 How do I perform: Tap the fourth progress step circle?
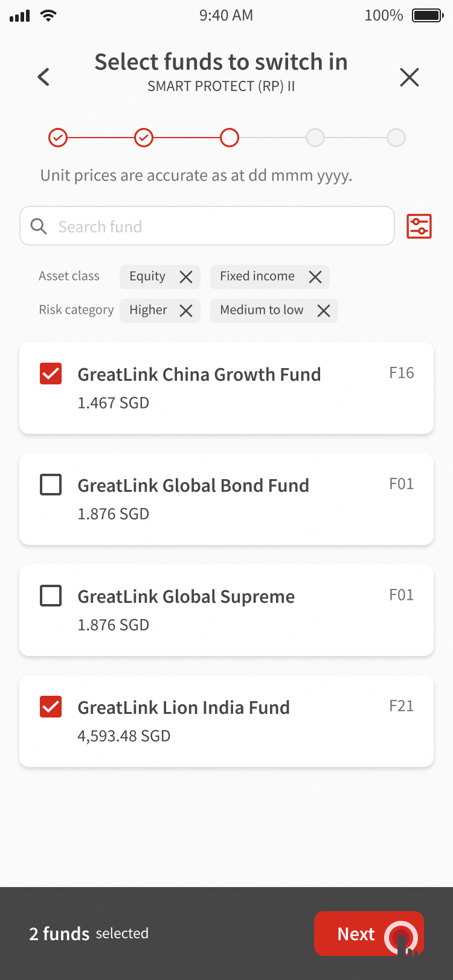click(x=315, y=138)
